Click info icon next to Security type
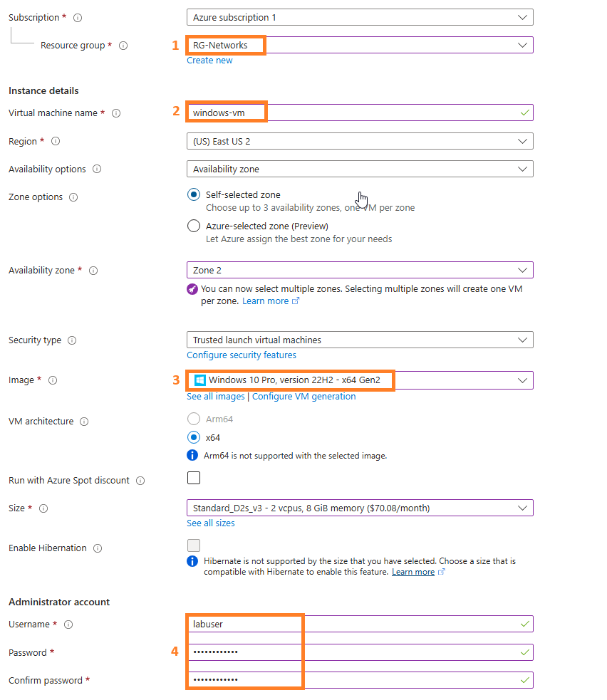Viewport: 607px width, 700px height. point(72,340)
